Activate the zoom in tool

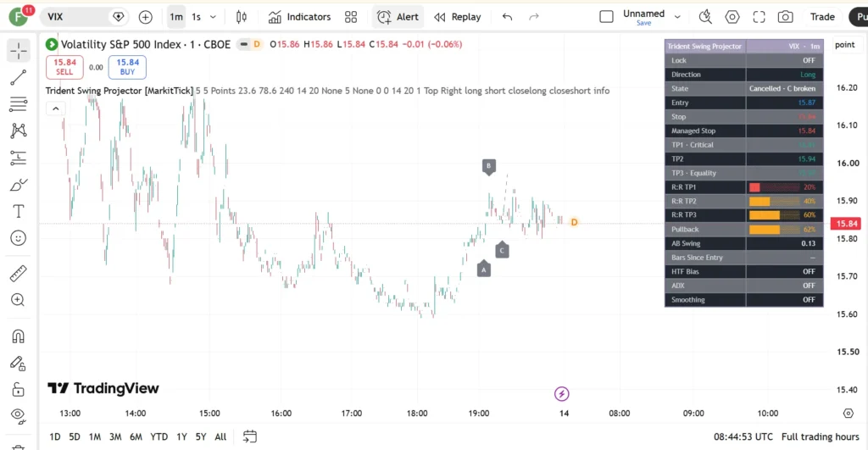tap(19, 300)
